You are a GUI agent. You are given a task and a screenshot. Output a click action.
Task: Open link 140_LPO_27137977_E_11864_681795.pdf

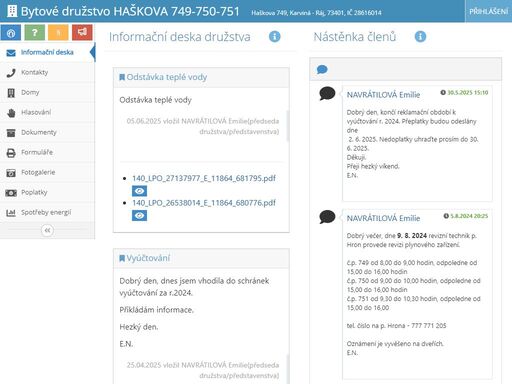pos(204,178)
